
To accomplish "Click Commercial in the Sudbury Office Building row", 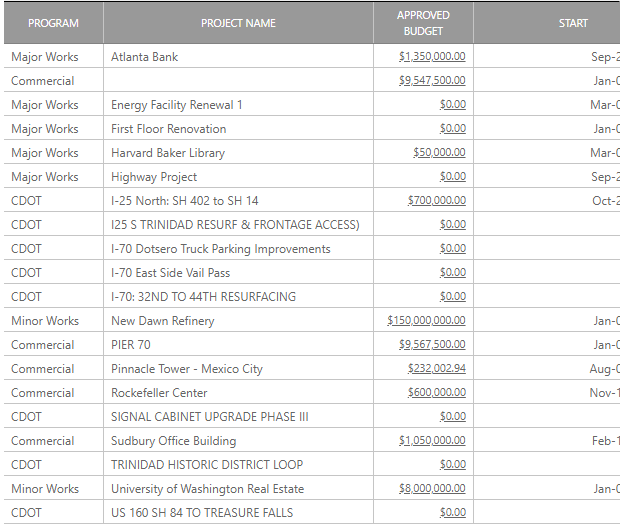I will click(x=43, y=441).
